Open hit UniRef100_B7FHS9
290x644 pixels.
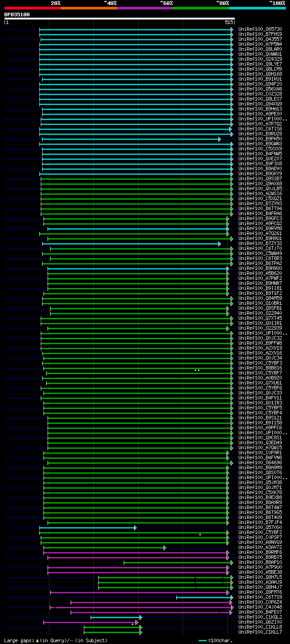click(260, 34)
